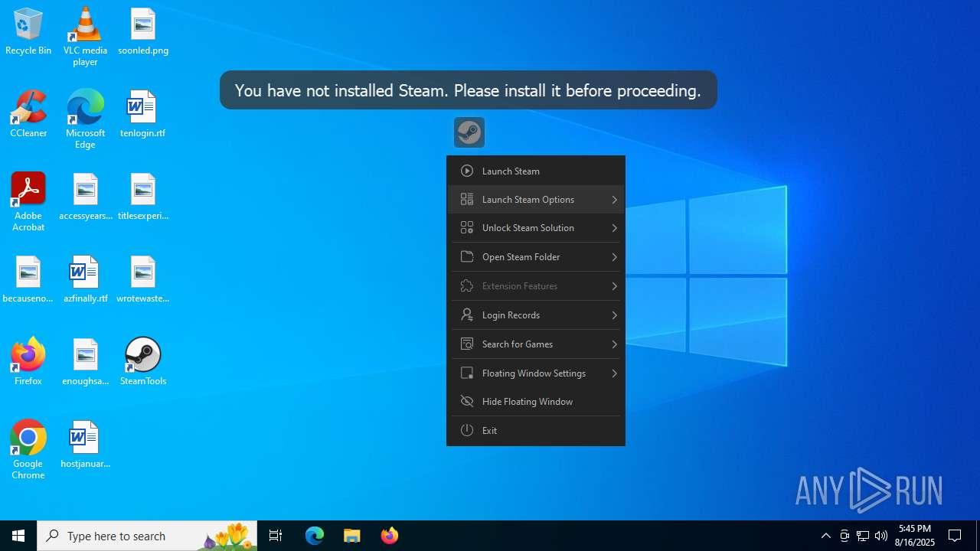980x551 pixels.
Task: Expand the Search for Games submenu arrow
Action: (614, 344)
